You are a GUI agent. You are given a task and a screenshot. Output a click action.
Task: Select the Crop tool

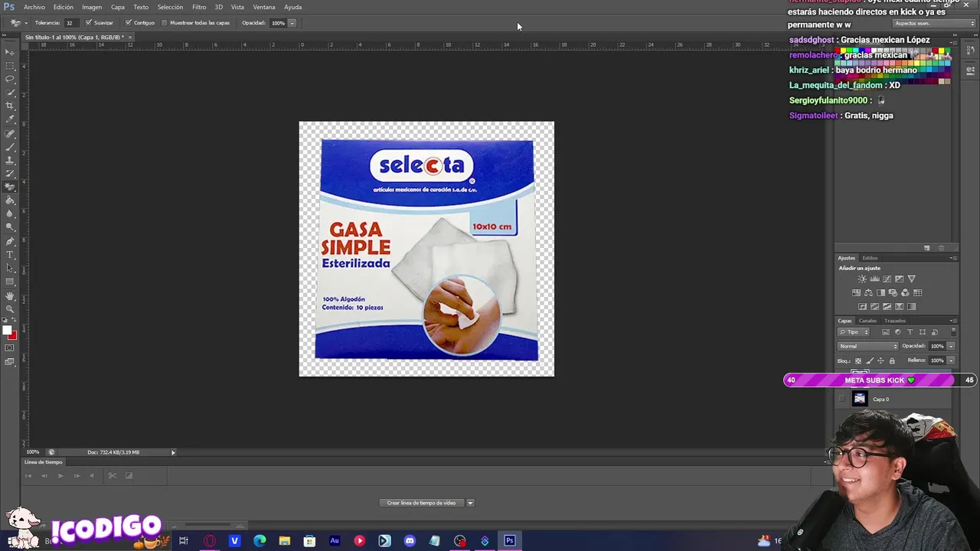tap(10, 106)
